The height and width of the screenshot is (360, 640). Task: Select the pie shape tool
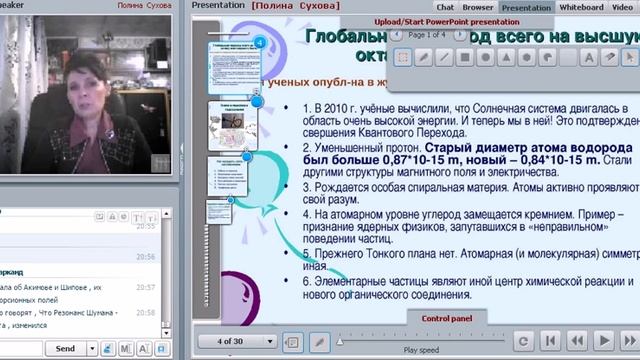coord(548,57)
